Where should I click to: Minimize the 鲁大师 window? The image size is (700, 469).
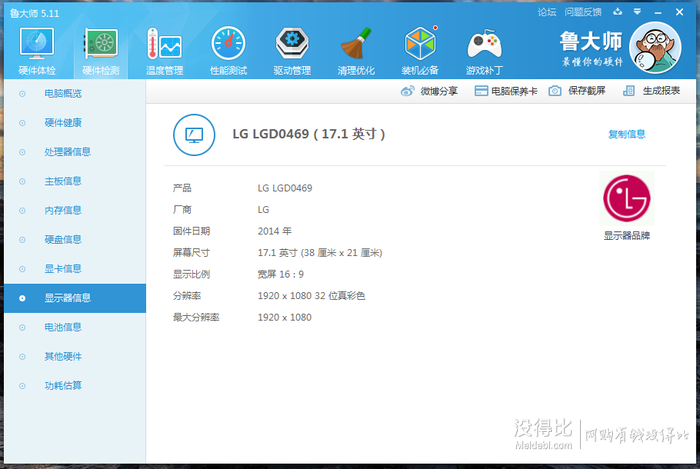click(658, 12)
